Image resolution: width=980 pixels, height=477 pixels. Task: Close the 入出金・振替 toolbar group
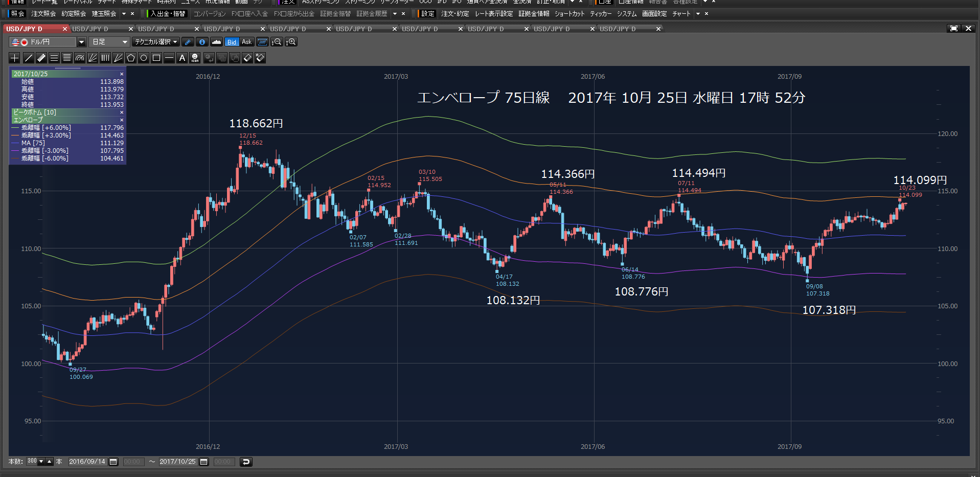click(403, 14)
